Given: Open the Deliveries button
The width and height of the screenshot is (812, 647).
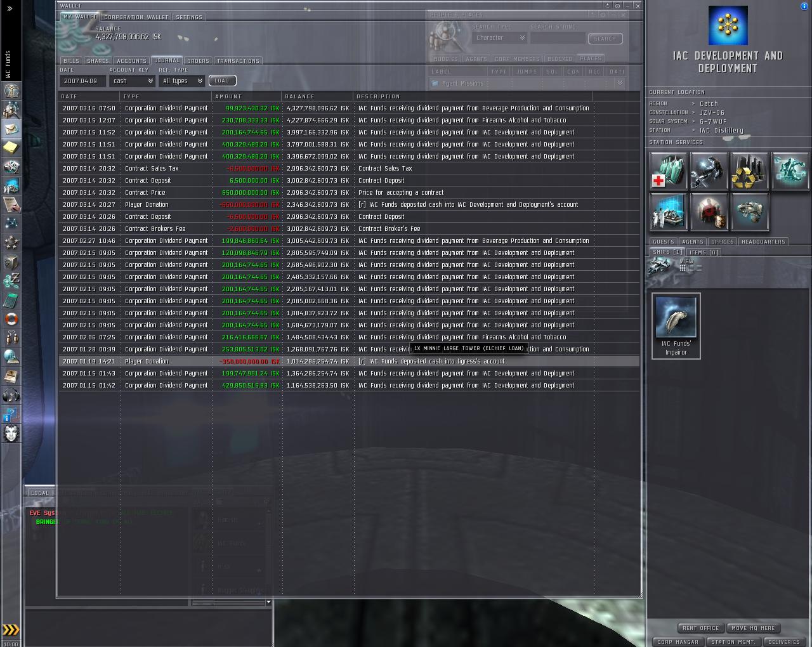Looking at the screenshot, I should pos(783,642).
